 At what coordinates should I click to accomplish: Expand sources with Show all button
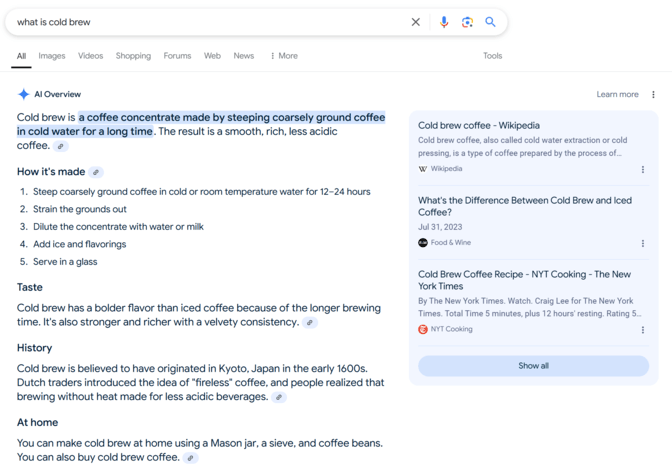tap(533, 366)
